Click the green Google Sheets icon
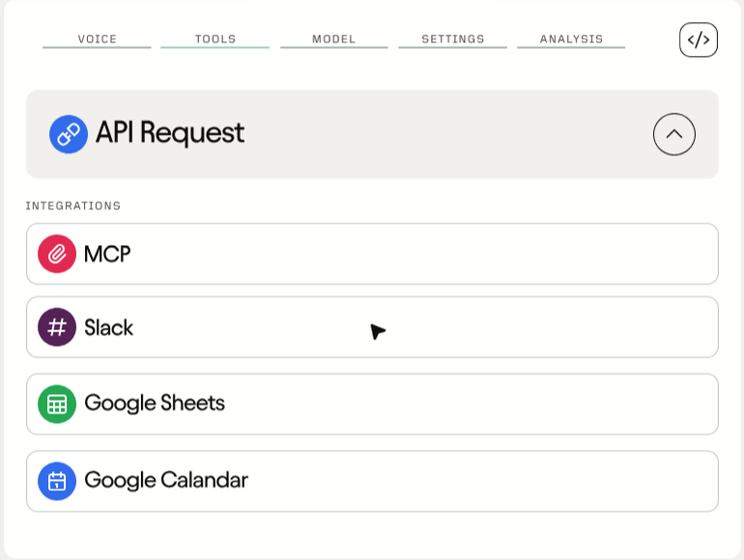Screen dimensions: 744x560 (x=57, y=404)
